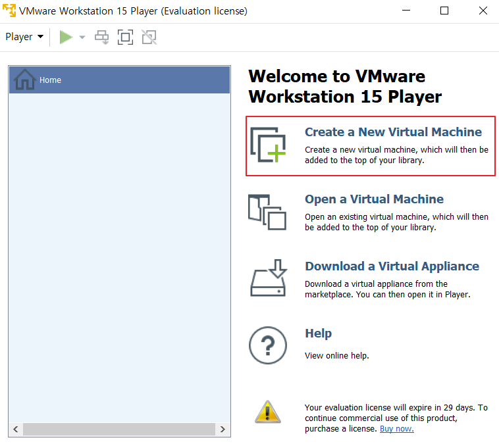Click the Unity mode toolbar icon

tap(149, 37)
